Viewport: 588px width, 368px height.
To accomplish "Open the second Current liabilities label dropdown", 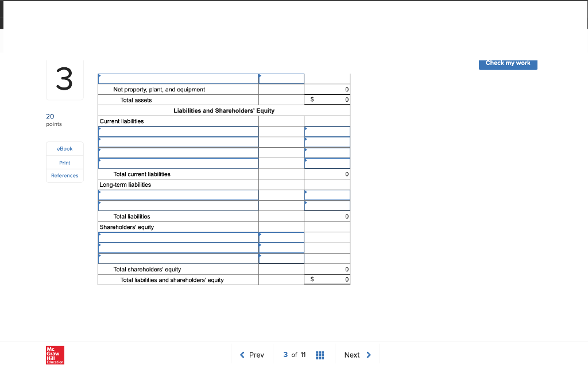I will (178, 141).
